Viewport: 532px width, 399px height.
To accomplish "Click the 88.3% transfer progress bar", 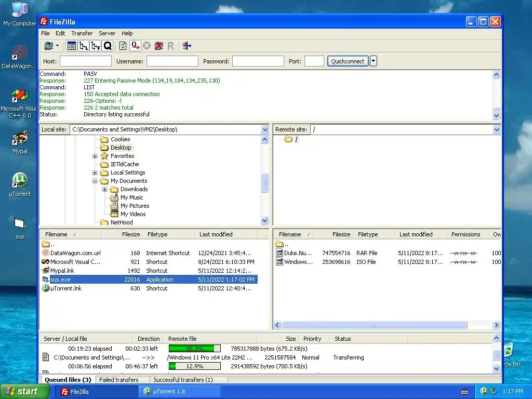I will [x=195, y=349].
